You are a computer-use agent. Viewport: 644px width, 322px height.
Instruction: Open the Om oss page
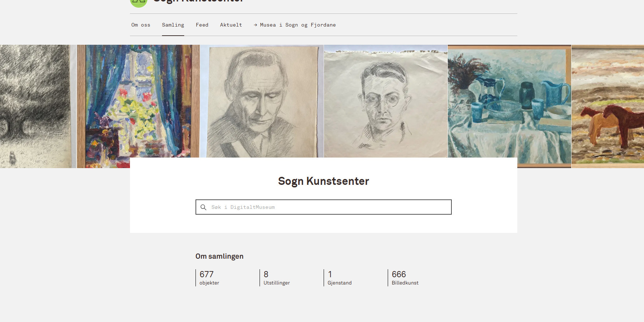(x=141, y=25)
